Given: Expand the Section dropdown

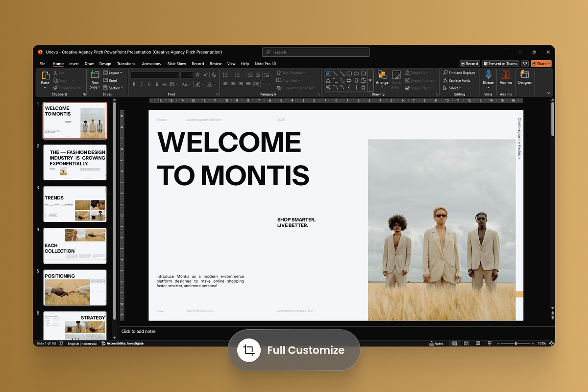Looking at the screenshot, I should click(x=113, y=88).
